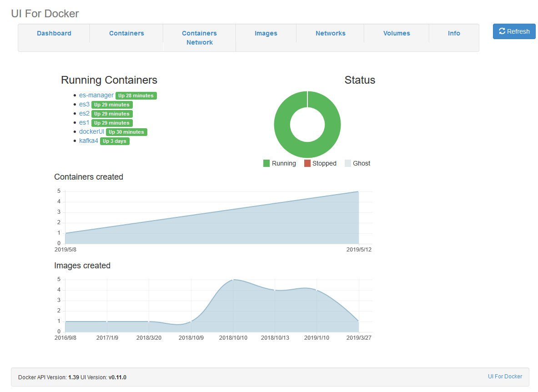The image size is (538, 392).
Task: Open the es2 container link
Action: (84, 113)
